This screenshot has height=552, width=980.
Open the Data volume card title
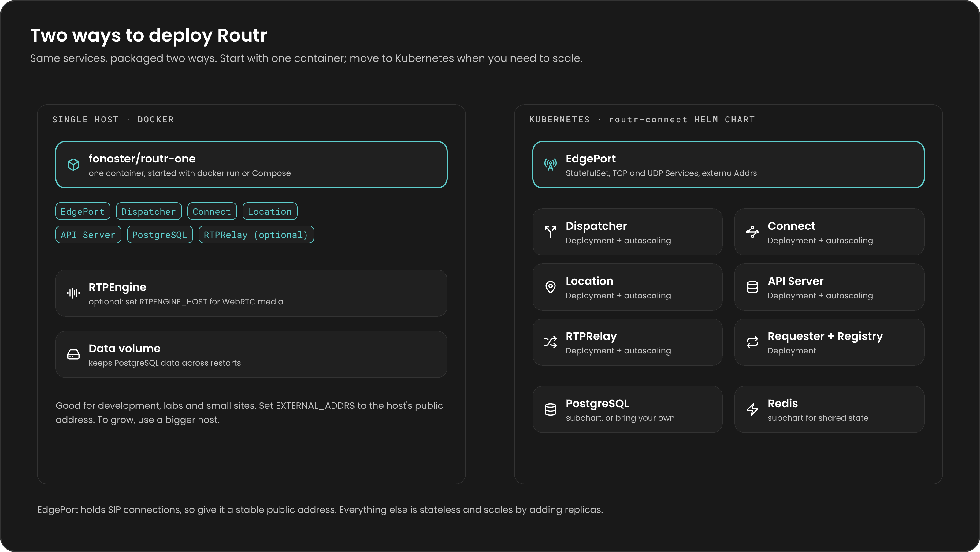tap(124, 348)
